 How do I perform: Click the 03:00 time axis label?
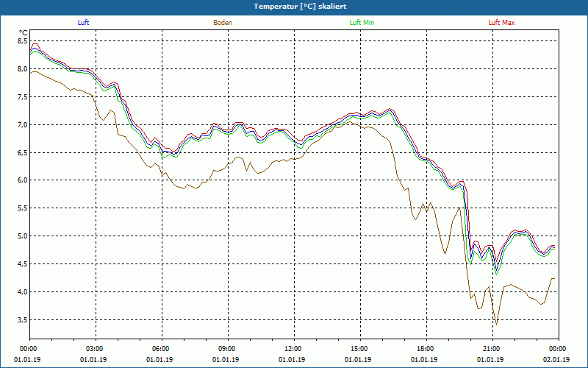coord(96,349)
